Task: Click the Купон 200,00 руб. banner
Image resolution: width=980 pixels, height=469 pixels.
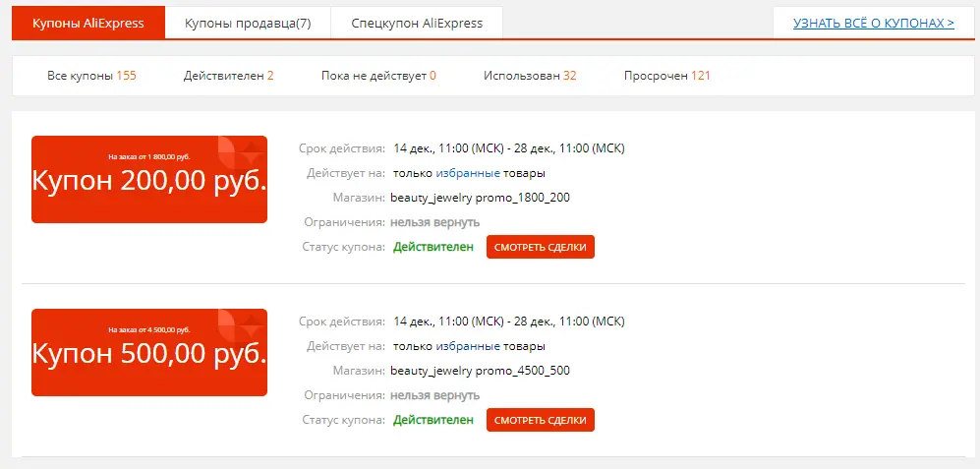Action: point(149,180)
